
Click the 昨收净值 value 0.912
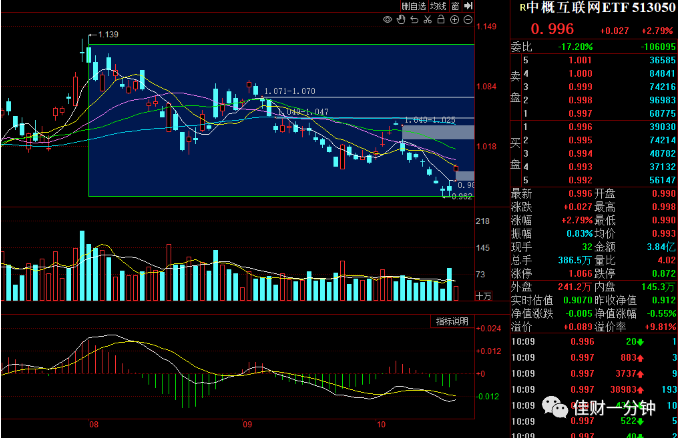[664, 300]
